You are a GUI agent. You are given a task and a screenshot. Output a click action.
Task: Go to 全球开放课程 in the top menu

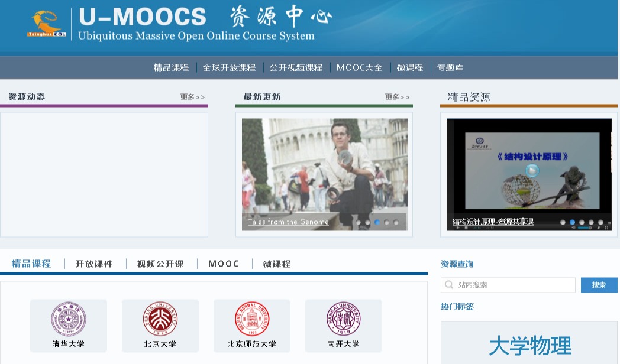coord(229,68)
